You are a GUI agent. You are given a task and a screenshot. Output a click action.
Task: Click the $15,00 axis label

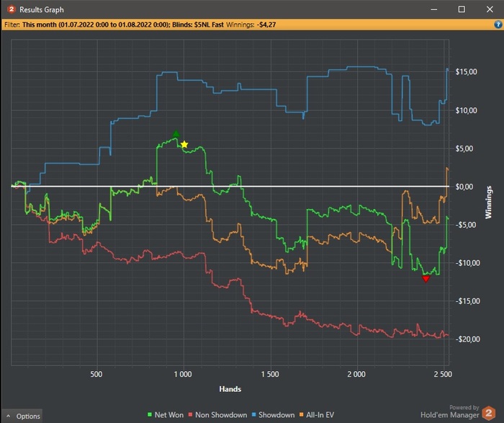pos(466,72)
